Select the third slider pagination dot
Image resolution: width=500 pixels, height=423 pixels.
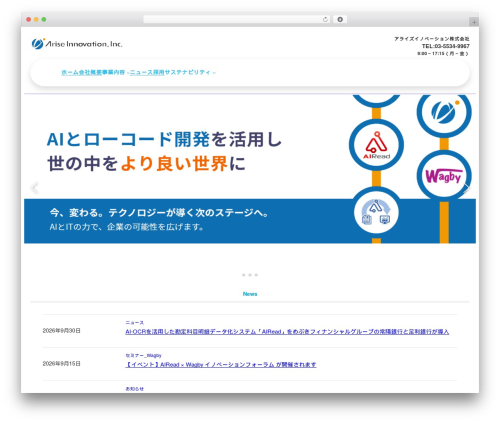[x=256, y=275]
